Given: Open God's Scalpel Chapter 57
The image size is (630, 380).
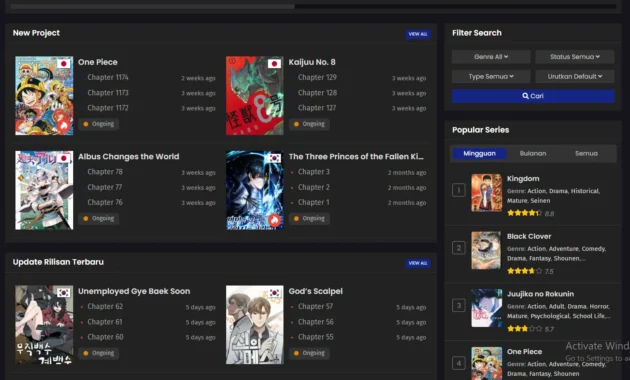Looking at the screenshot, I should pyautogui.click(x=315, y=306).
